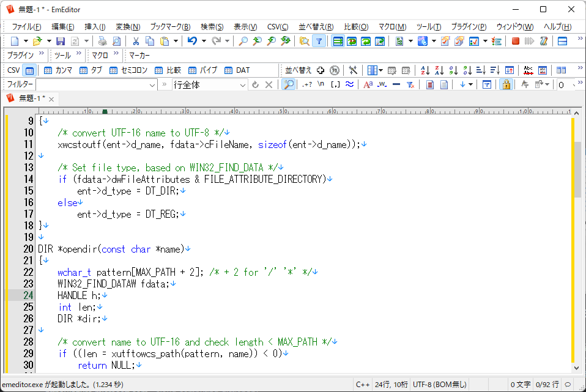Click the カンマ CSV mode button
The image size is (586, 392).
[x=58, y=70]
